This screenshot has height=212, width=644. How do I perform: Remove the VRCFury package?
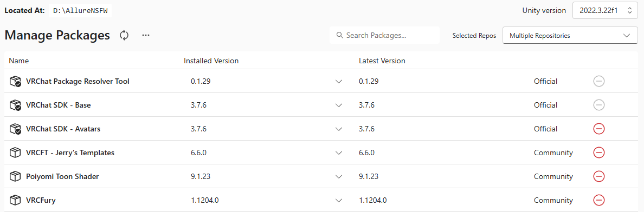[599, 200]
